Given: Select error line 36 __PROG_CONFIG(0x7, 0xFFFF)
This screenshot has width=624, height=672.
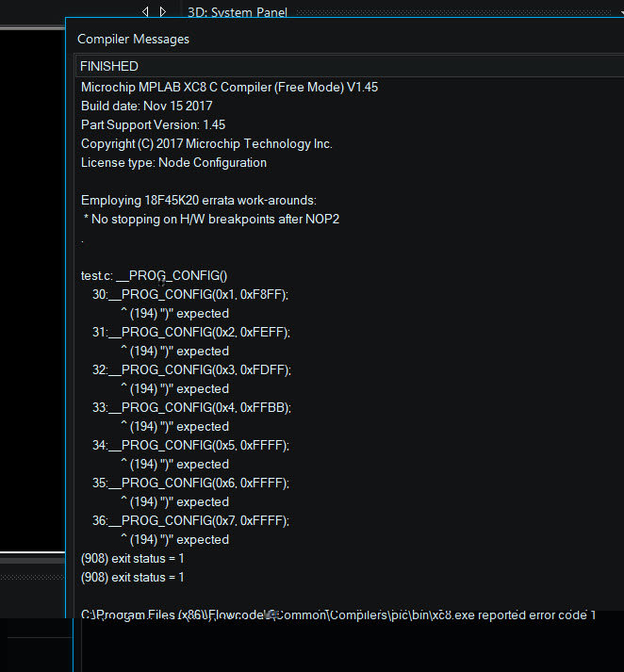Looking at the screenshot, I should tap(191, 520).
